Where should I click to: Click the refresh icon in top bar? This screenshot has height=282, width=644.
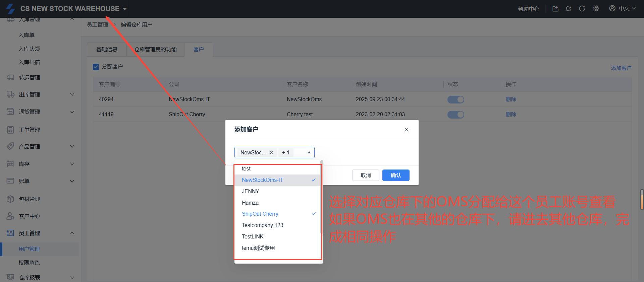pos(582,9)
